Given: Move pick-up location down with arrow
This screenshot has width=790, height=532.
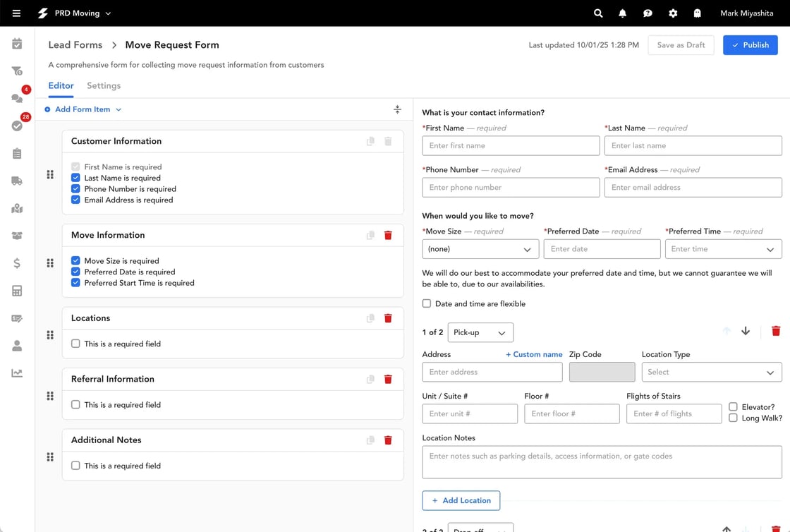Looking at the screenshot, I should [x=746, y=332].
